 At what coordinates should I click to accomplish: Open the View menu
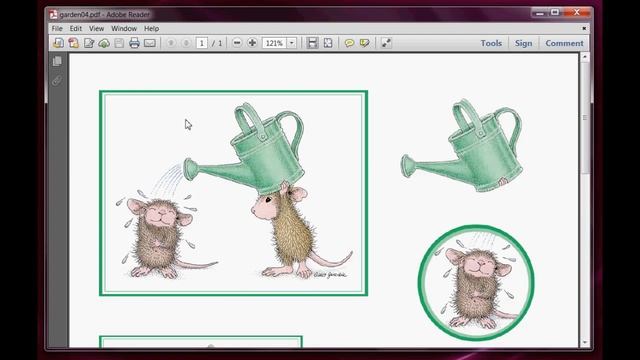tap(96, 29)
